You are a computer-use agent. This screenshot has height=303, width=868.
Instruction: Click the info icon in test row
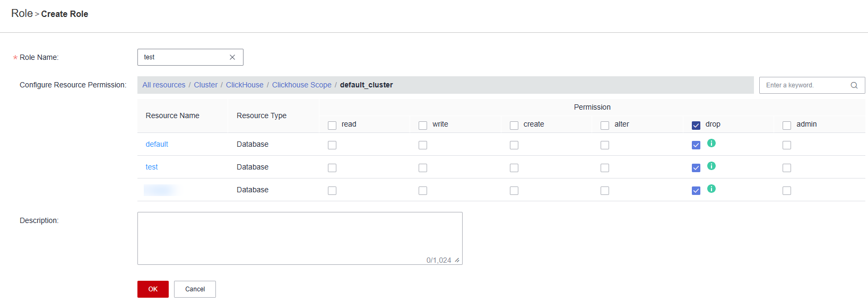(711, 166)
